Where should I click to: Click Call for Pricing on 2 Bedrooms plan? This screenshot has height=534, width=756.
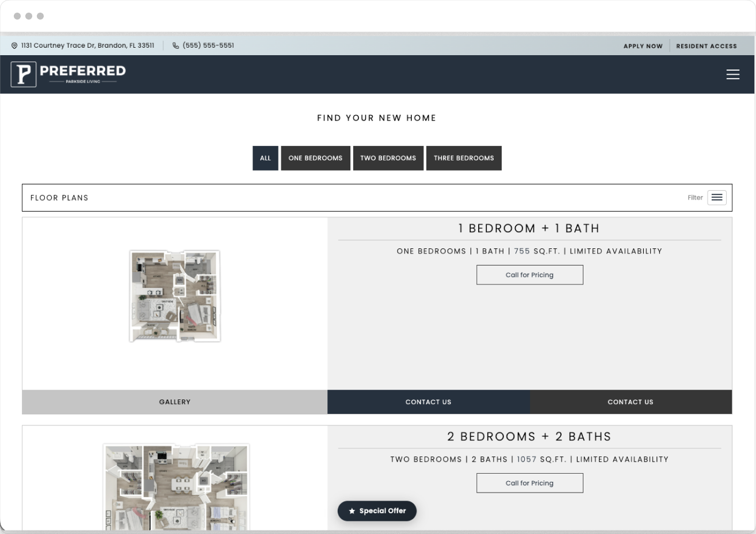click(529, 483)
